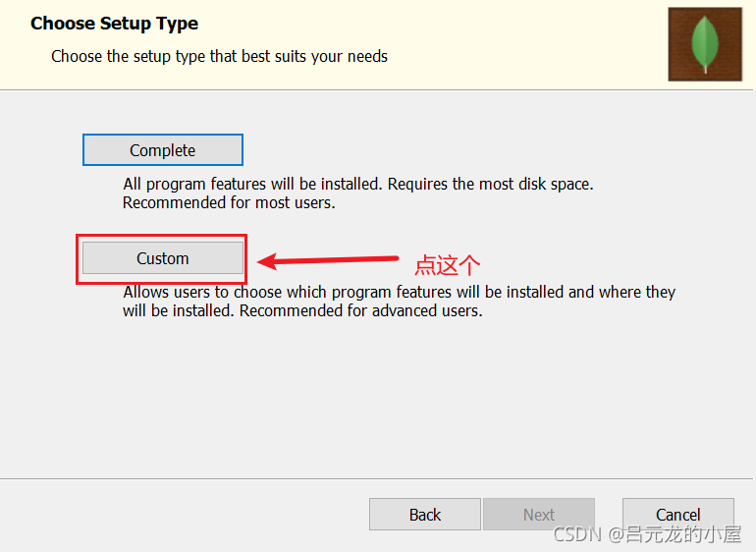Click the red arrow pointing to Custom

coord(326,261)
